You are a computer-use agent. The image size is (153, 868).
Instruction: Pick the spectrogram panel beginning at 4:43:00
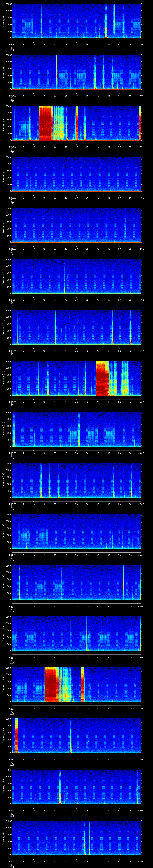click(77, 327)
